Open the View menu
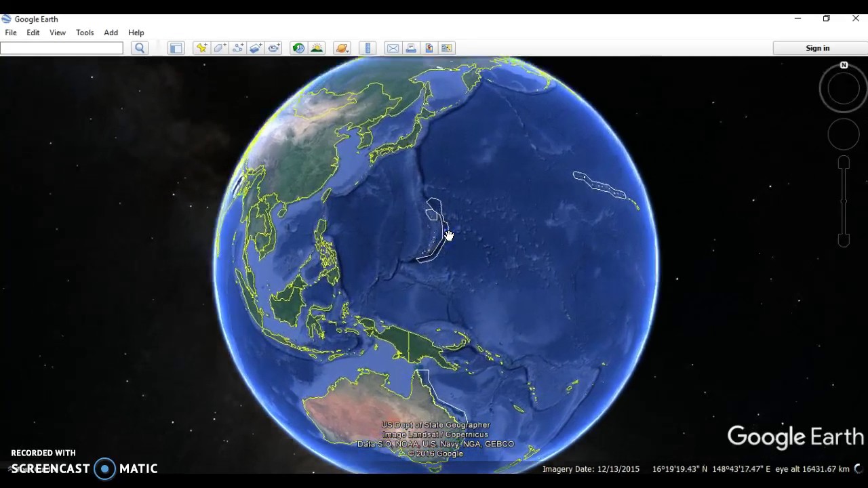Image resolution: width=868 pixels, height=488 pixels. [x=58, y=33]
